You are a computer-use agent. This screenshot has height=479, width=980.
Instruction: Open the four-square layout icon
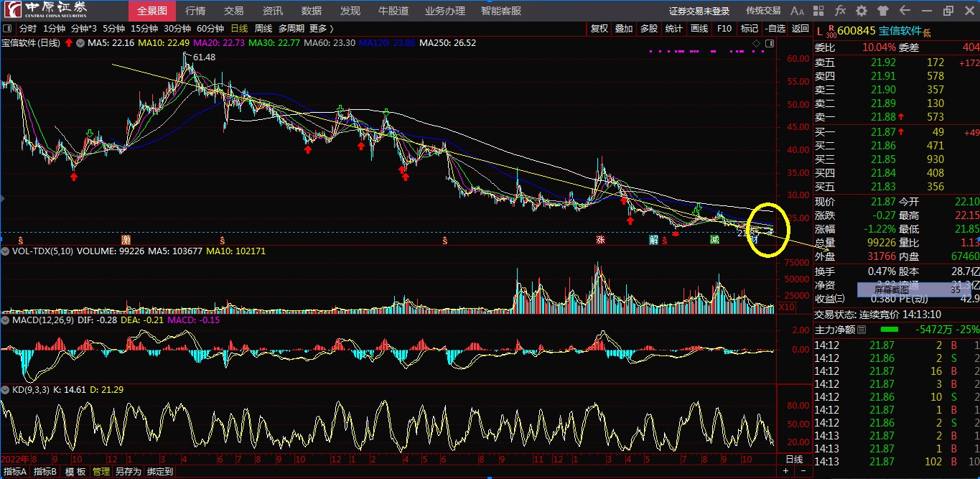[819, 11]
